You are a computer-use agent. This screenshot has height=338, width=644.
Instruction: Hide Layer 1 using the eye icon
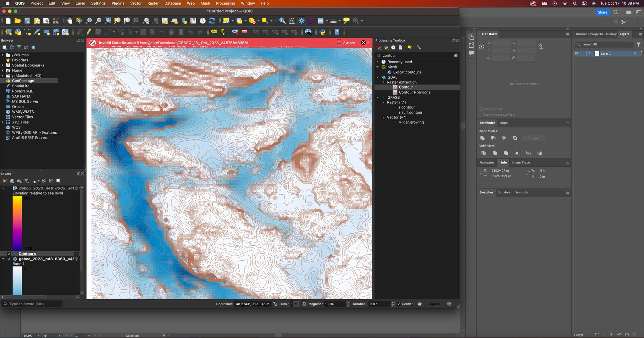tap(576, 53)
